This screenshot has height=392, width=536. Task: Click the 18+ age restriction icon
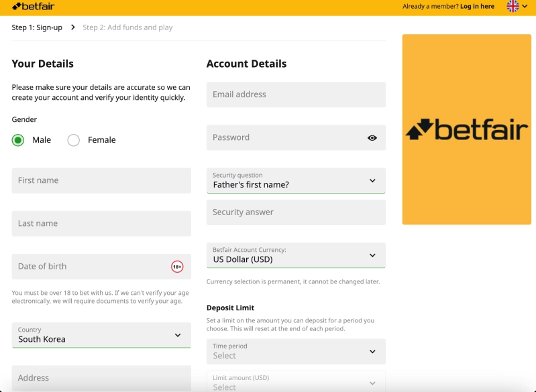[x=177, y=267]
